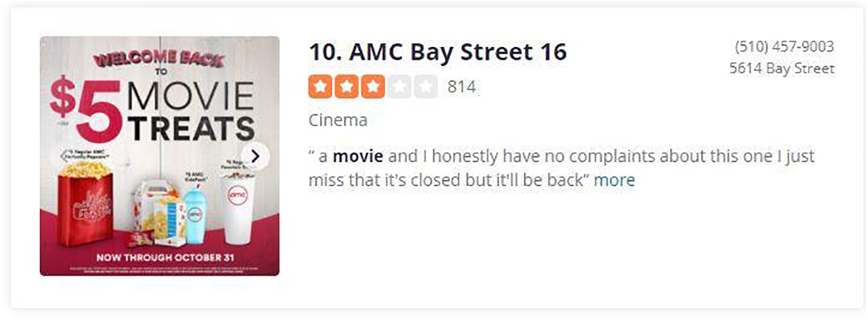Click the second orange rating star
The image size is (868, 320).
click(347, 87)
